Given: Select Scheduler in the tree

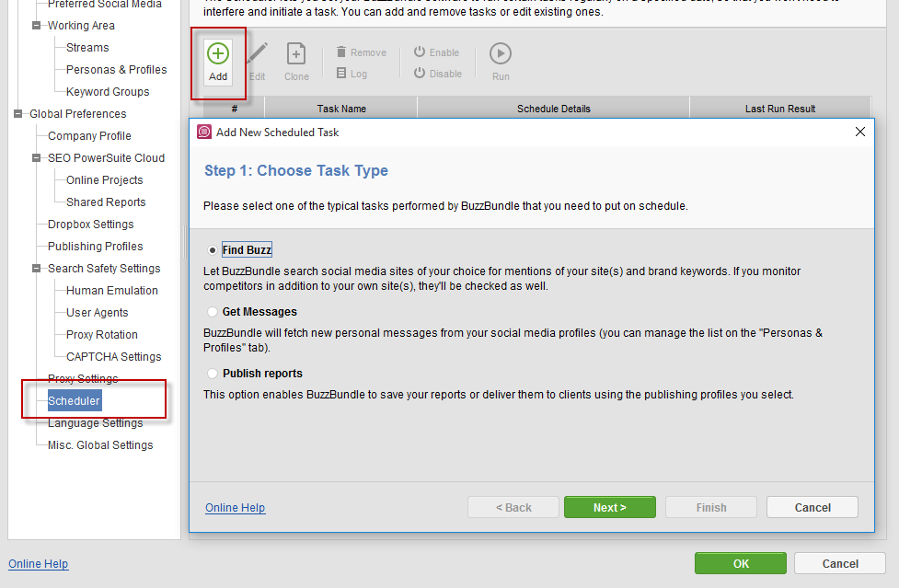Looking at the screenshot, I should coord(74,401).
